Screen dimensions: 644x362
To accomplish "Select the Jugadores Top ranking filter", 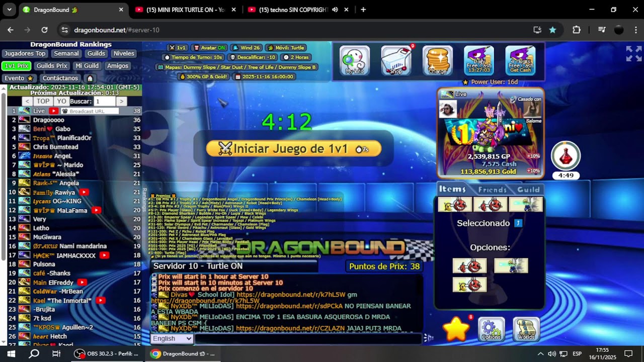I will pos(25,53).
